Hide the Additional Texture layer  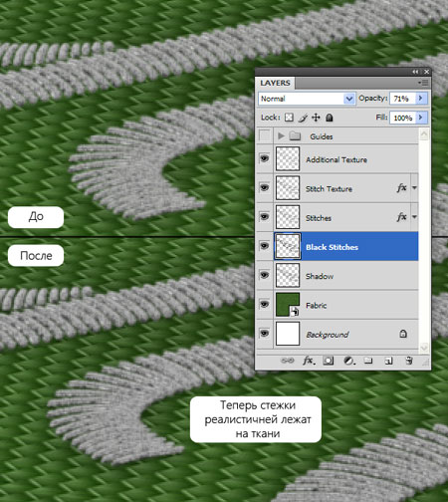tap(264, 158)
